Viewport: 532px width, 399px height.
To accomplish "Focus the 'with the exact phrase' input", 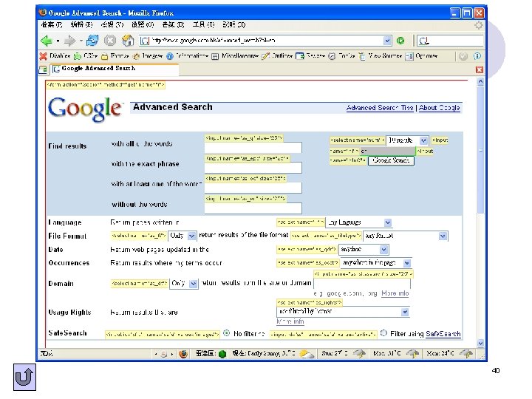I will point(253,168).
